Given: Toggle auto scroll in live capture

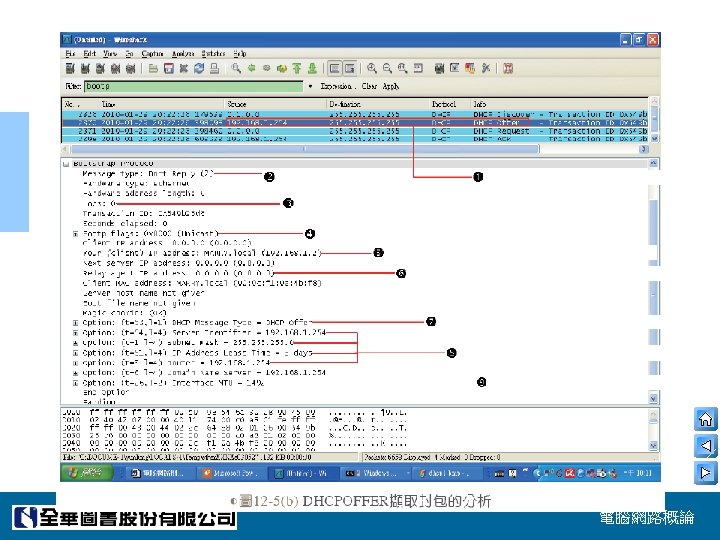Looking at the screenshot, I should [x=350, y=68].
